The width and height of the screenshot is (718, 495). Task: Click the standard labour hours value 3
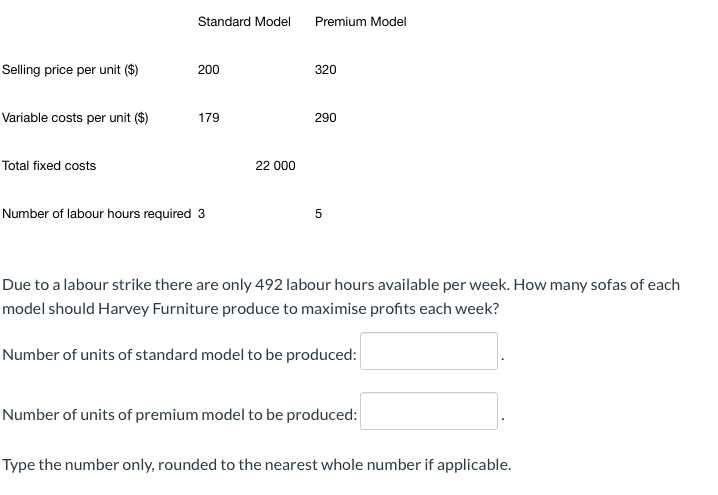click(x=201, y=214)
